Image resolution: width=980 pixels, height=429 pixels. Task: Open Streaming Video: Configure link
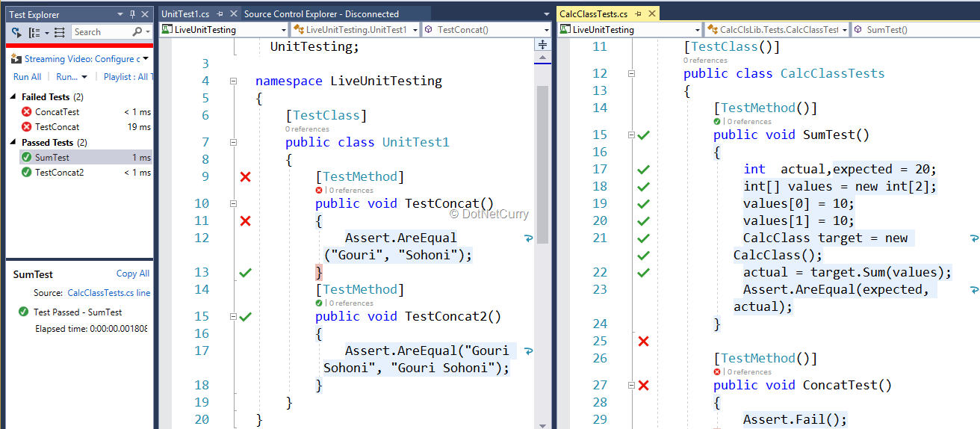click(82, 59)
